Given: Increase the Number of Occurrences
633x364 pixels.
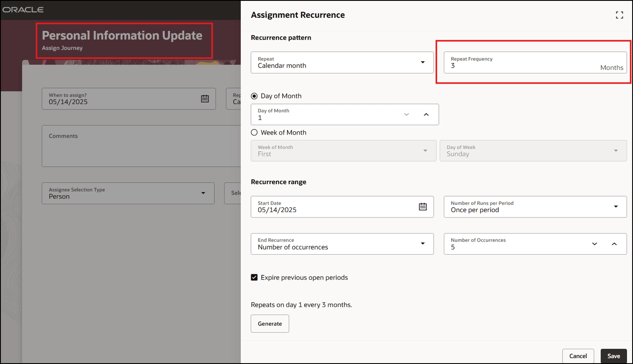Looking at the screenshot, I should [614, 244].
